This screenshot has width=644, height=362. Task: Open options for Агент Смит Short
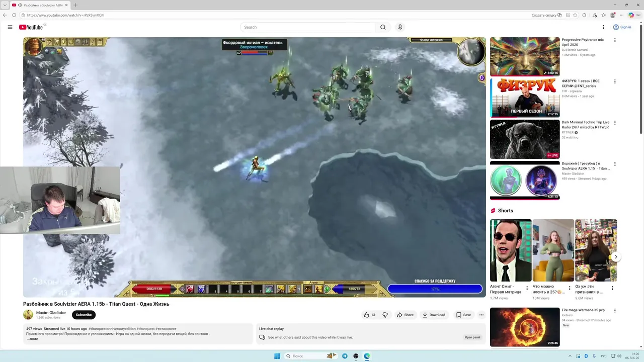(x=527, y=288)
